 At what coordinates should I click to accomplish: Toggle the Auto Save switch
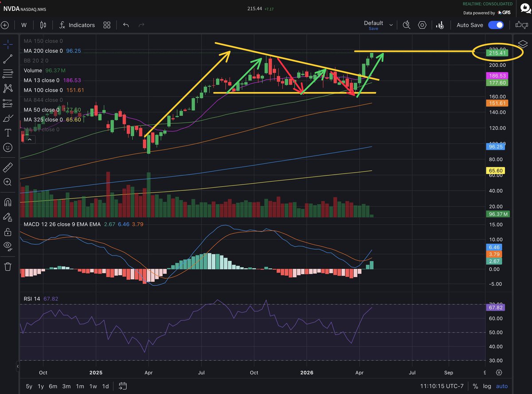[496, 25]
